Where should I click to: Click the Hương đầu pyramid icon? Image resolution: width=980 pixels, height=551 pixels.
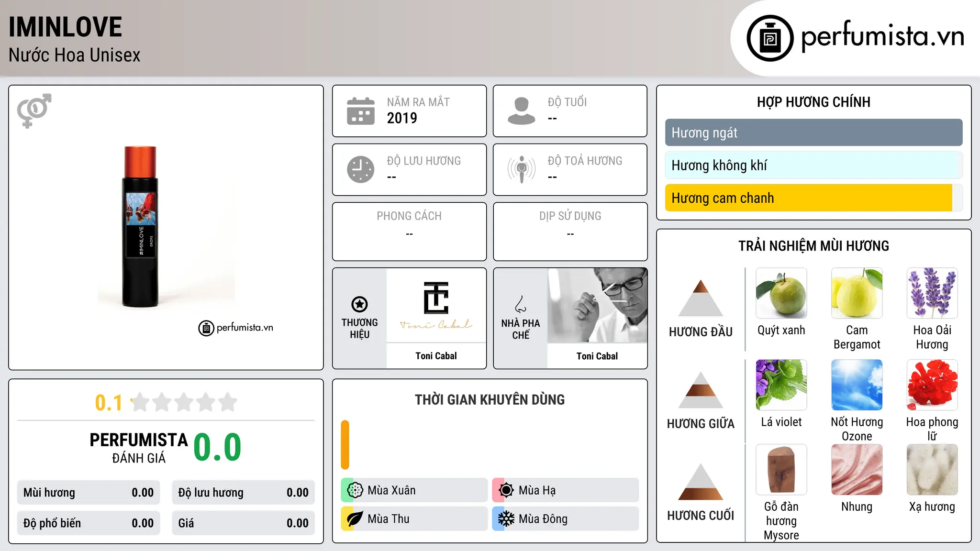[701, 298]
